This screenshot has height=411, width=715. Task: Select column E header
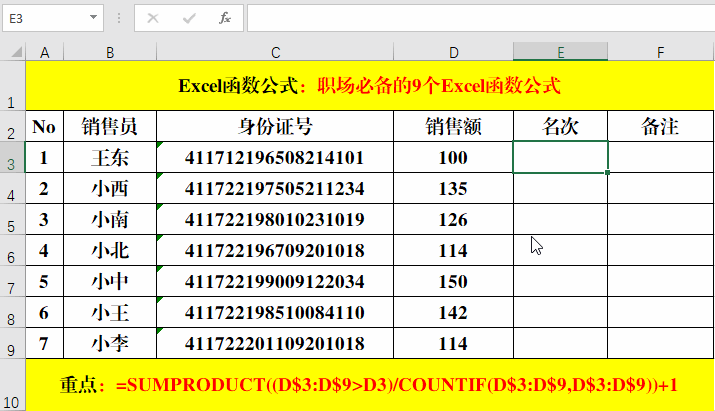coord(560,52)
